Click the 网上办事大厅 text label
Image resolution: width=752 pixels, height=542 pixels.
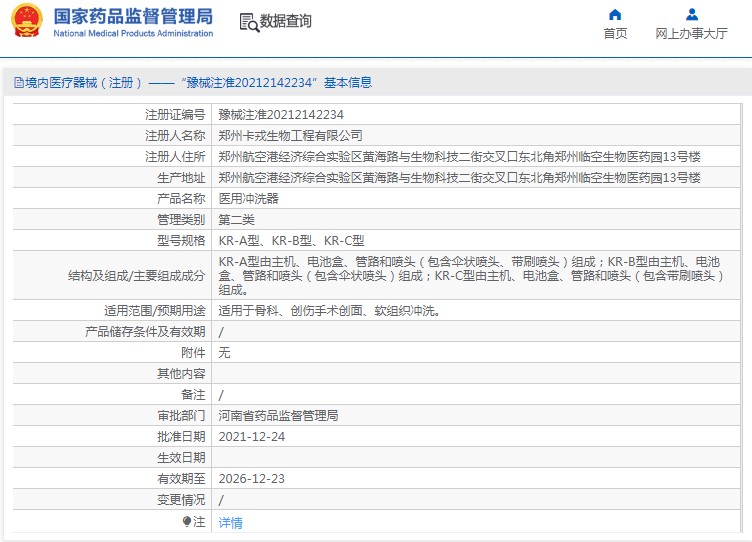[691, 34]
